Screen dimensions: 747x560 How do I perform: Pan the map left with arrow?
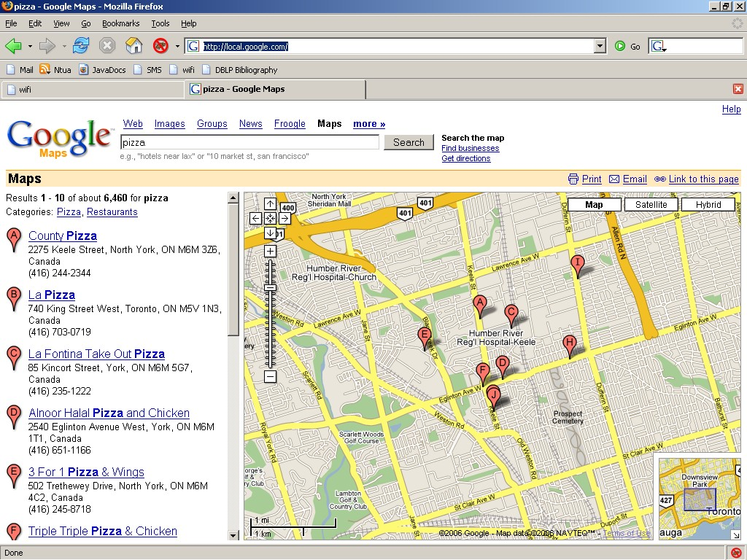click(255, 219)
